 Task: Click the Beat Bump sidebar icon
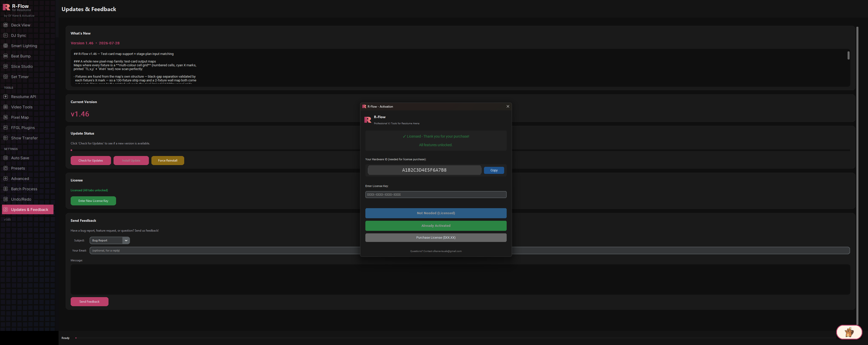point(5,56)
